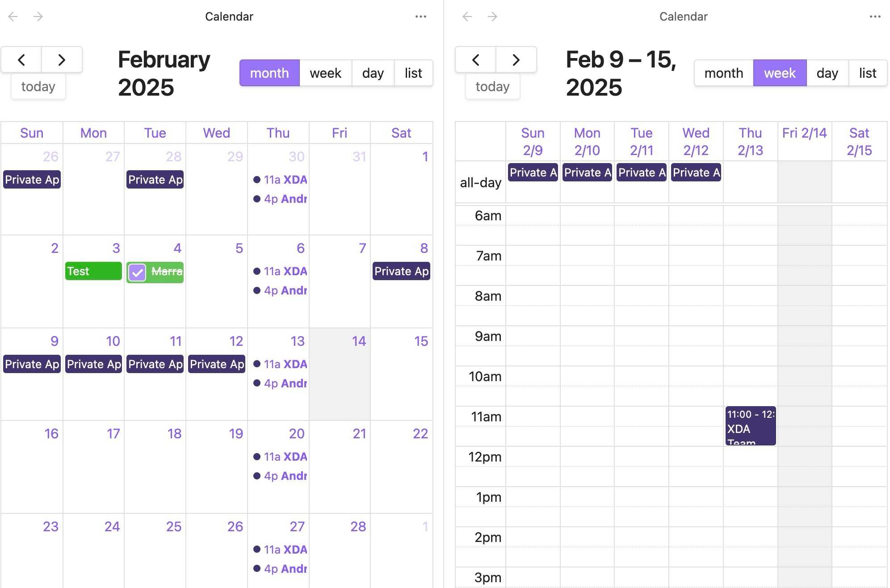Switch left calendar to list view
This screenshot has height=588, width=890.
tap(413, 73)
